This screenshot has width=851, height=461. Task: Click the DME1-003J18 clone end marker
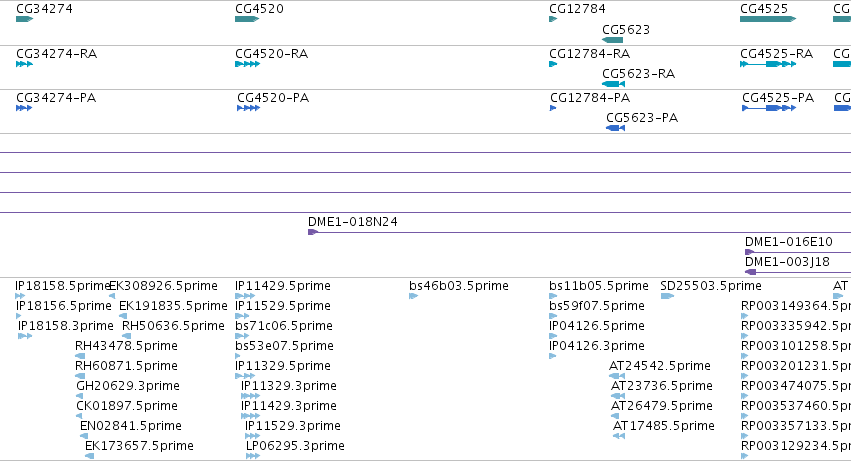pyautogui.click(x=750, y=272)
